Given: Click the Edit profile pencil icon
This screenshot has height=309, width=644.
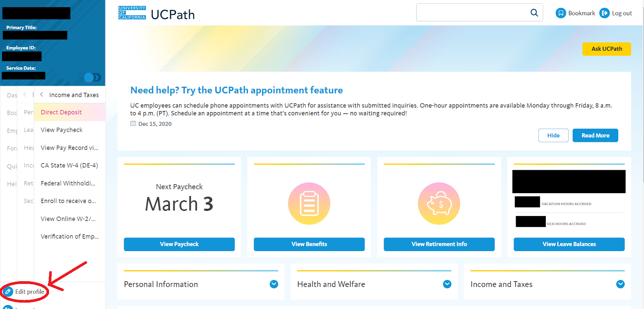Looking at the screenshot, I should (8, 292).
